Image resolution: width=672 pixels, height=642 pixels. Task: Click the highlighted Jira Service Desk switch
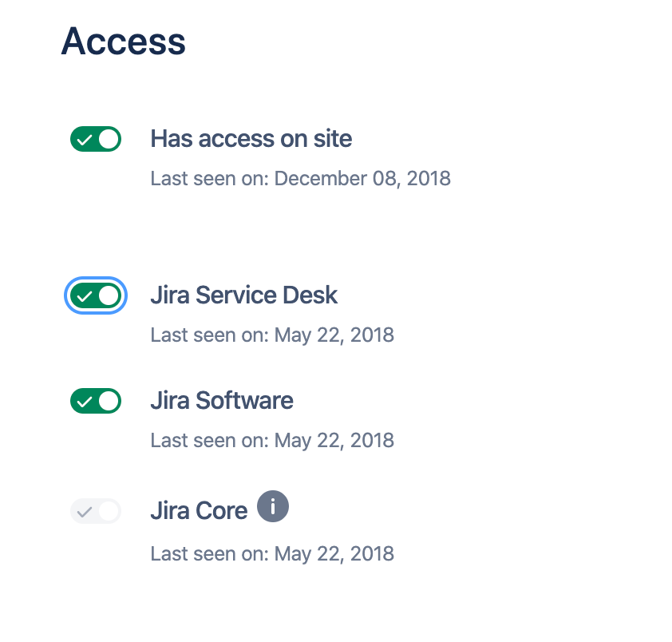pos(96,295)
